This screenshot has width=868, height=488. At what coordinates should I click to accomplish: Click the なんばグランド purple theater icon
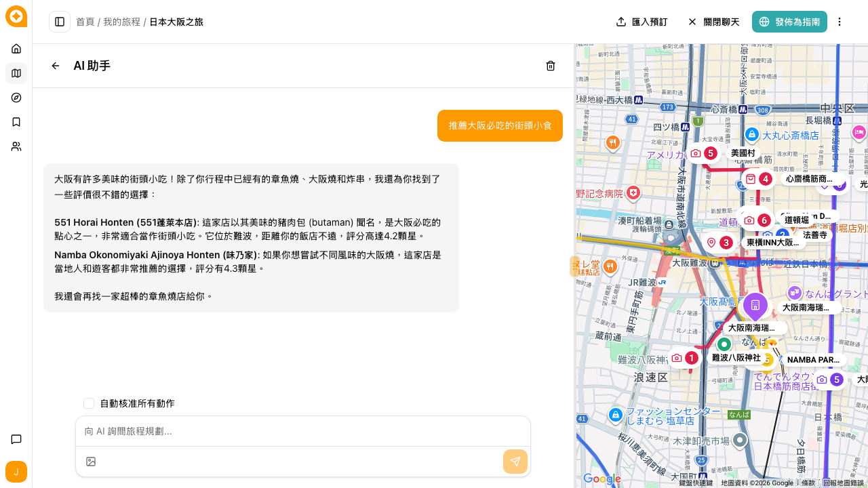(x=795, y=293)
